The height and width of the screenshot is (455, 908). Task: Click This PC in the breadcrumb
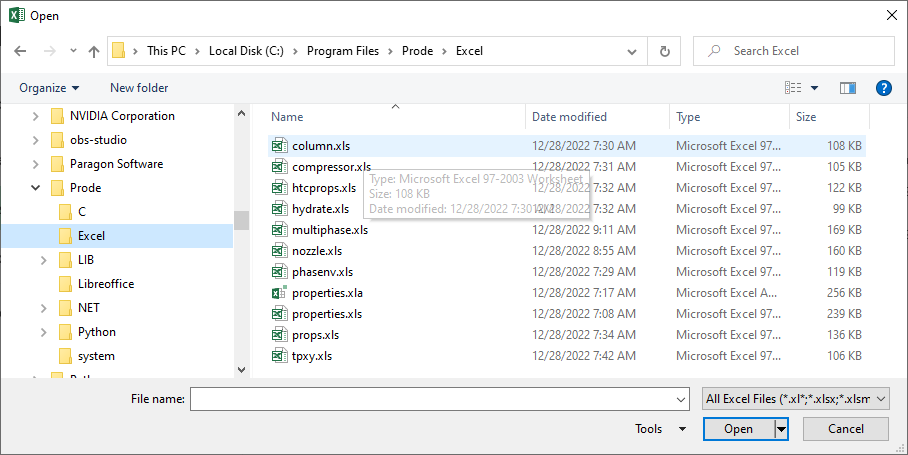tap(166, 51)
